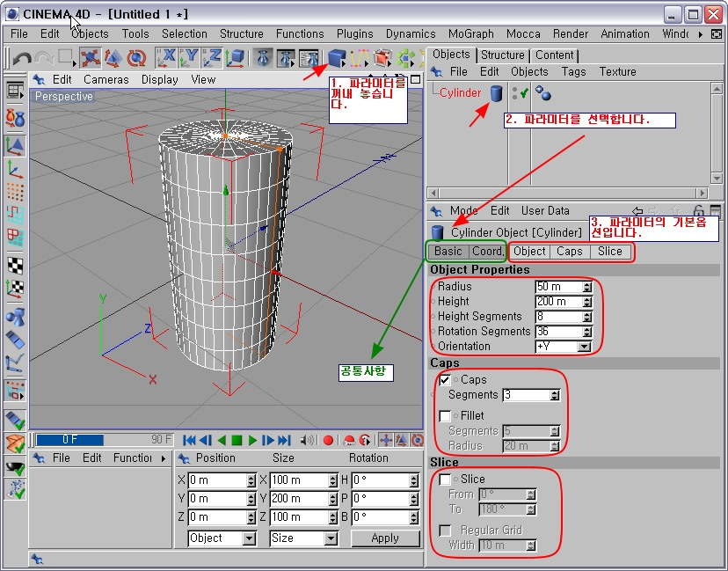Viewport: 728px width, 571px height.
Task: Select the Basic attribute button
Action: pyautogui.click(x=448, y=252)
